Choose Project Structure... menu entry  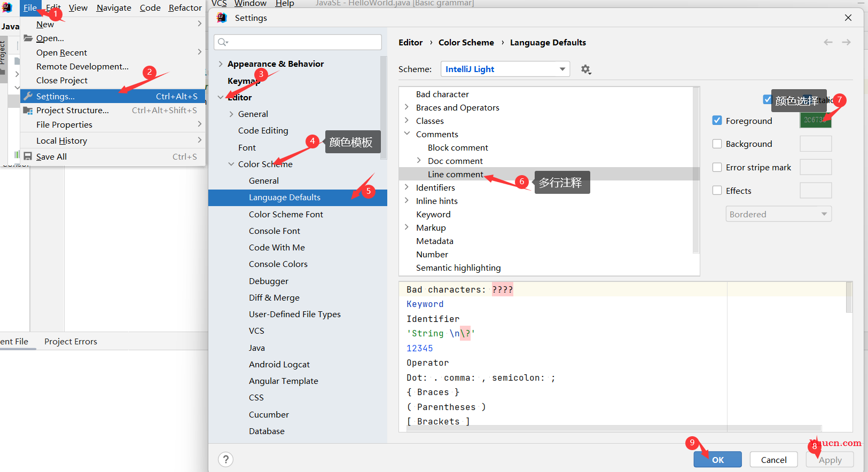point(113,110)
